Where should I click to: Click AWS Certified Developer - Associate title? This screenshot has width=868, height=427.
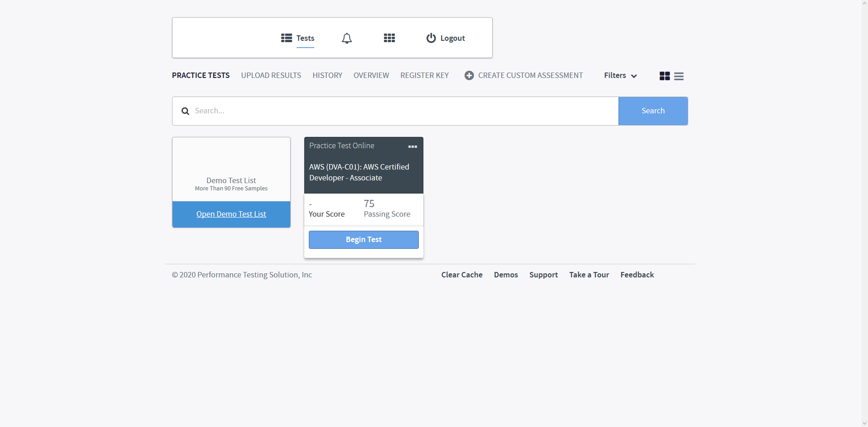359,172
